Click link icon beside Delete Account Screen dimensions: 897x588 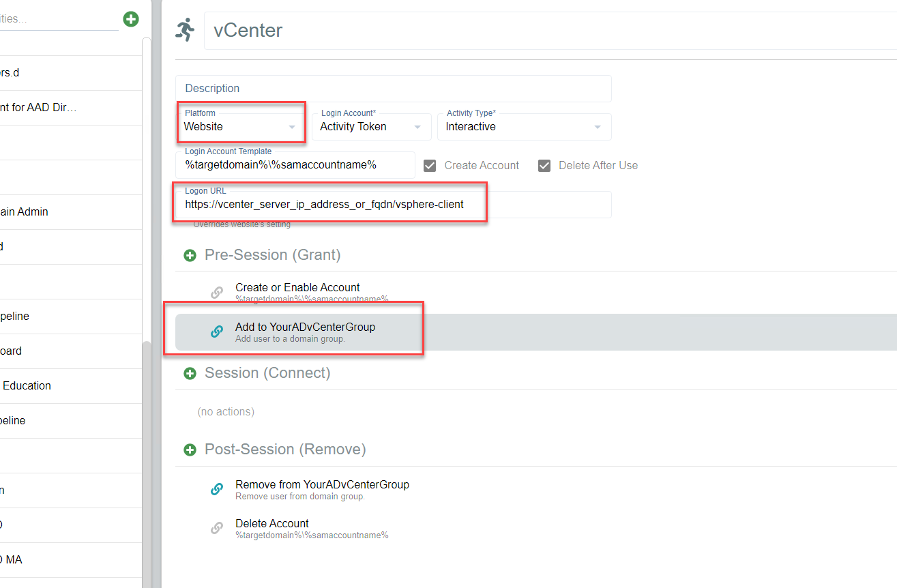[217, 528]
